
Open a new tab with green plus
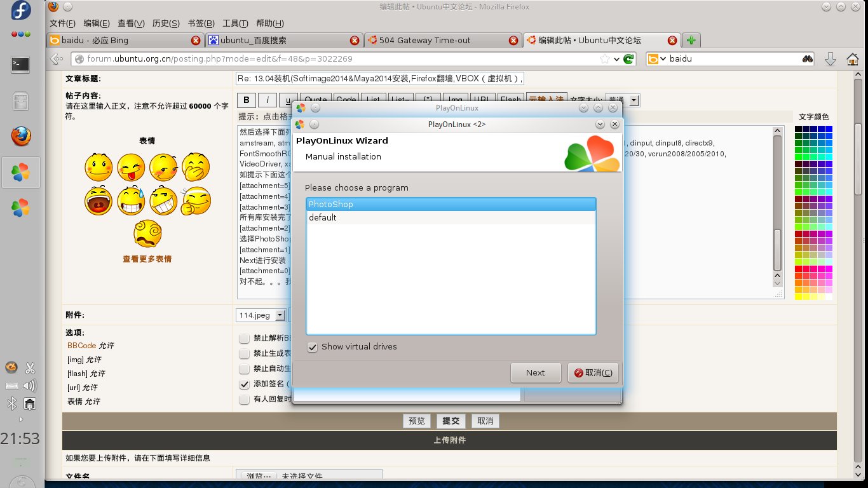(x=691, y=40)
